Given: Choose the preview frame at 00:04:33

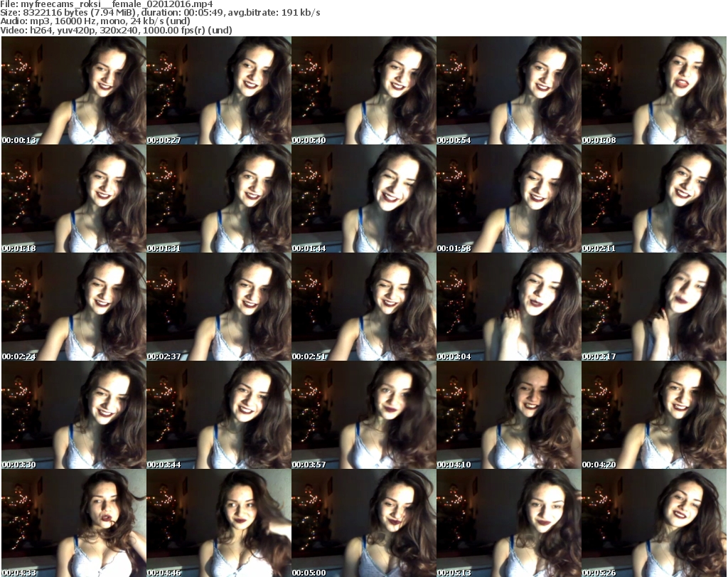Looking at the screenshot, I should (74, 523).
